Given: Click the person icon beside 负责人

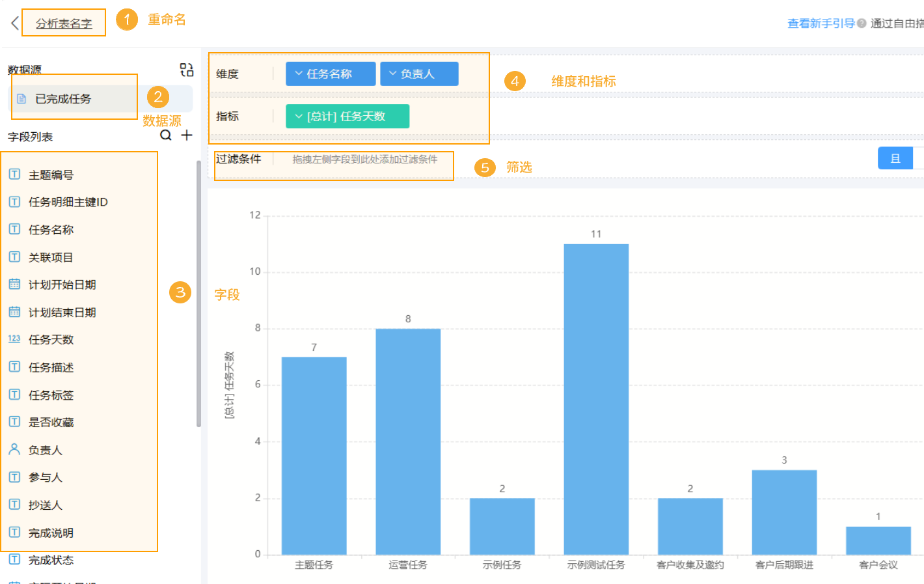Looking at the screenshot, I should [x=14, y=449].
